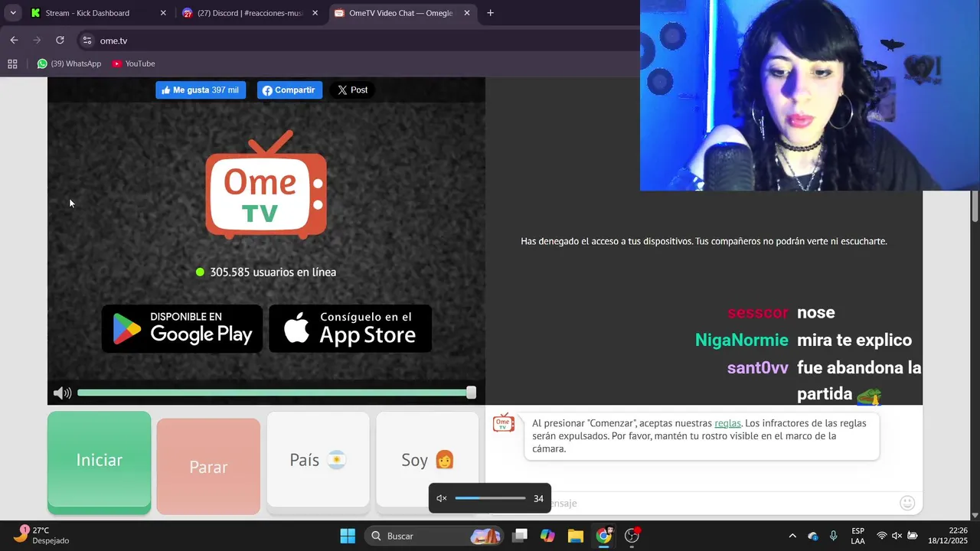
Task: View site information icon in address bar
Action: pyautogui.click(x=87, y=41)
